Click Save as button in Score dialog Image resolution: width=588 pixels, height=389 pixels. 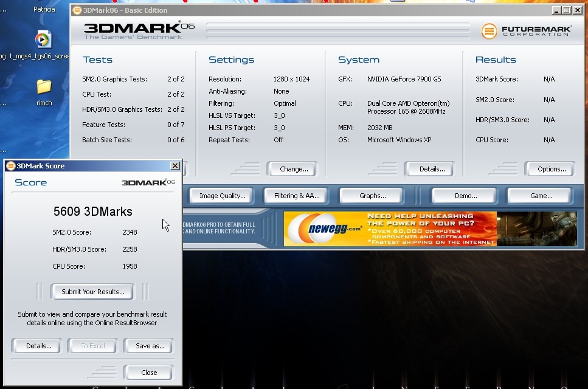[148, 346]
